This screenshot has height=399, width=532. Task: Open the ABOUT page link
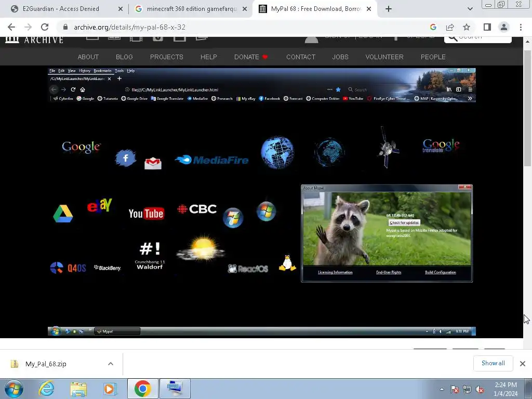[88, 57]
